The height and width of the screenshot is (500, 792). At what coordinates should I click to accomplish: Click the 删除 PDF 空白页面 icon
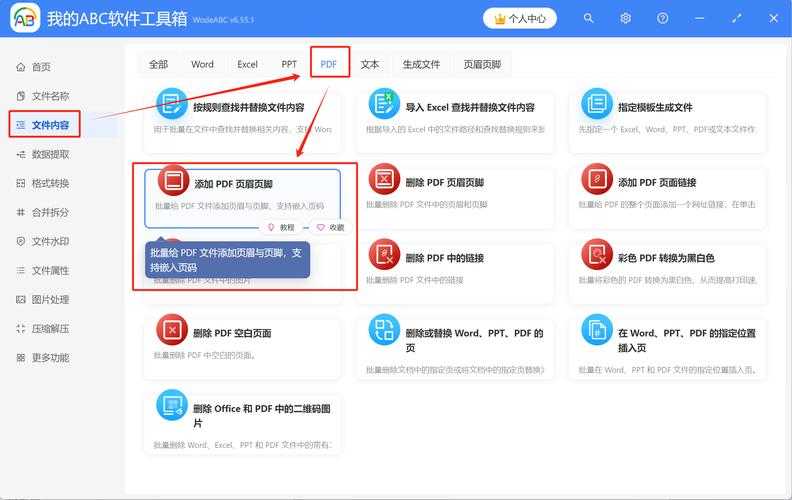pos(172,329)
